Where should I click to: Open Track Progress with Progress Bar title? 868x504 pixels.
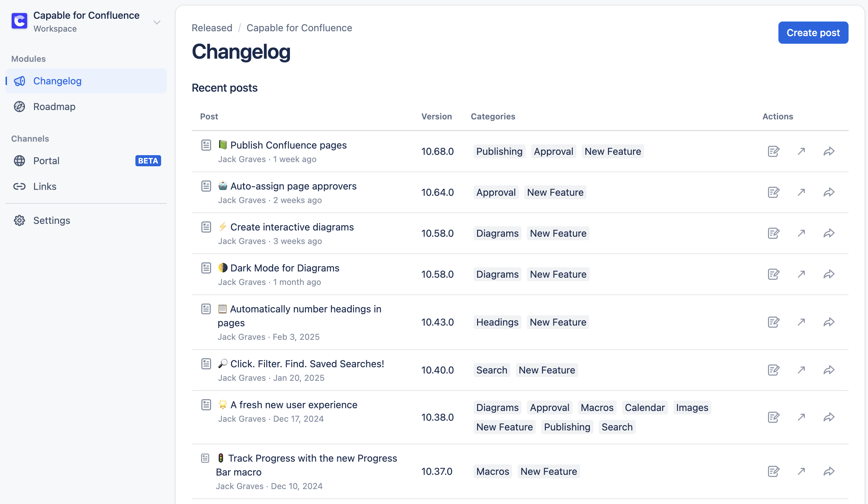[307, 465]
